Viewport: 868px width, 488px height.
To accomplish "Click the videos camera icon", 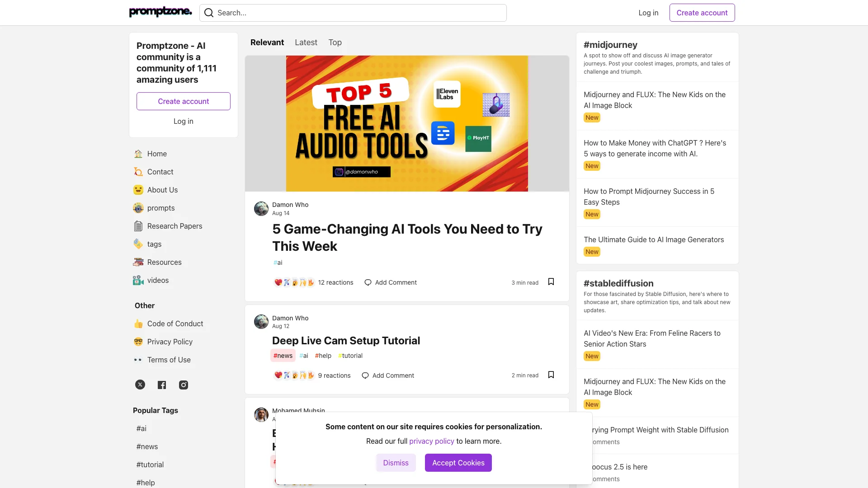I will pos(138,280).
